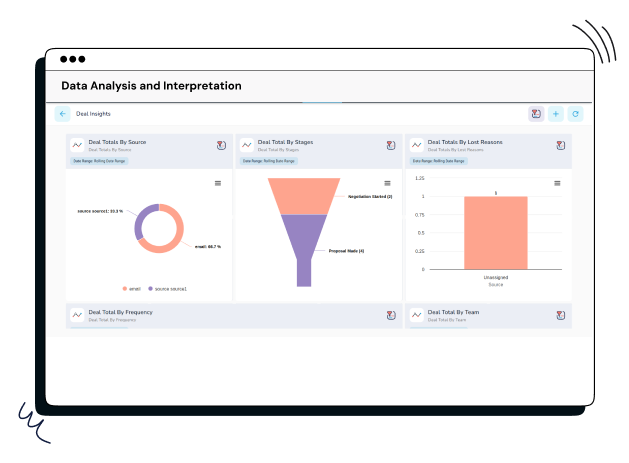Export Deal Totals By Source card
Image resolution: width=629 pixels, height=463 pixels.
tap(221, 146)
